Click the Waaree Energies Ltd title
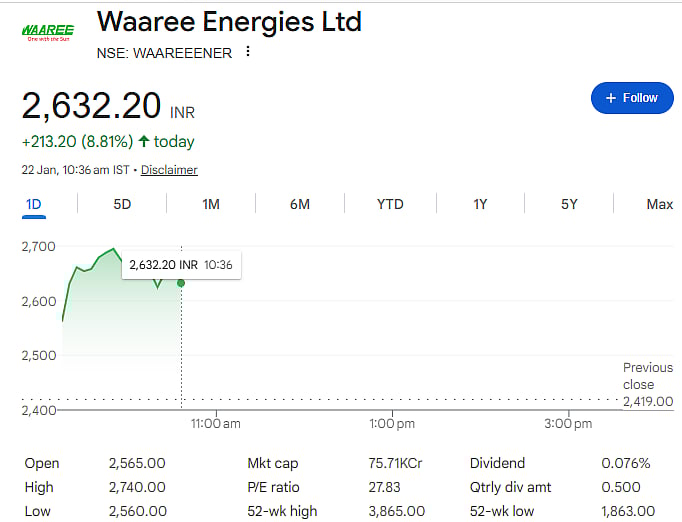Viewport: 682px width, 522px height. click(x=229, y=21)
